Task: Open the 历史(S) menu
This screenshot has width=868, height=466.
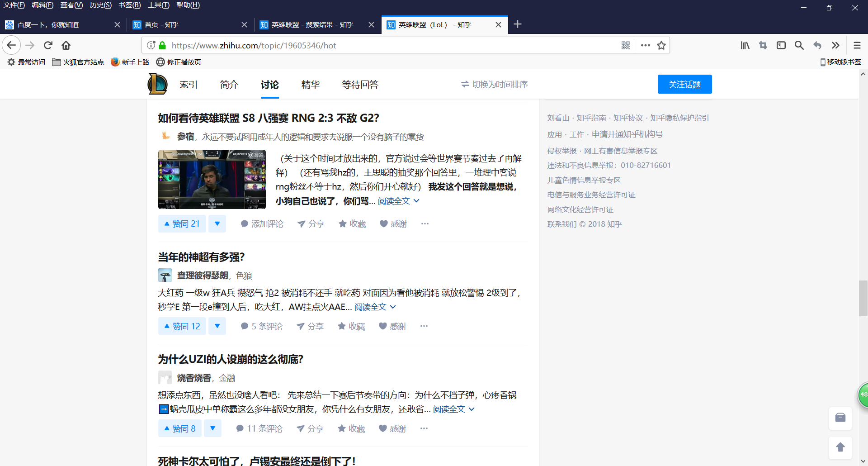Action: pyautogui.click(x=100, y=5)
